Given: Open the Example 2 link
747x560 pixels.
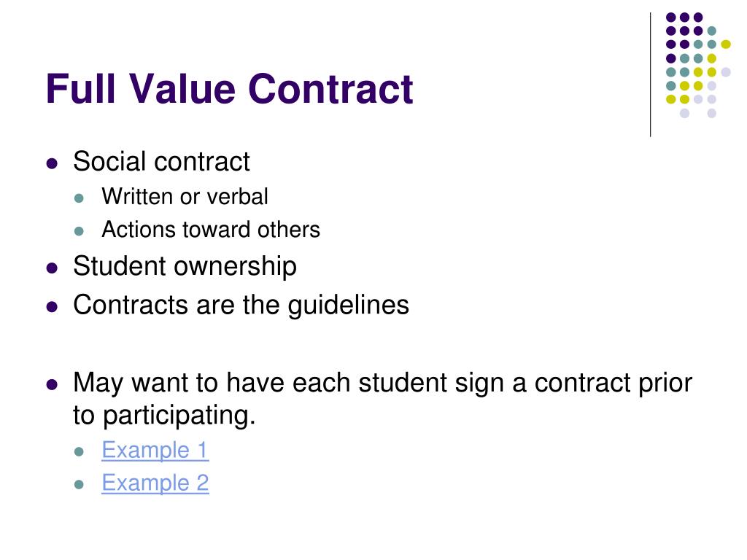Looking at the screenshot, I should tap(155, 483).
